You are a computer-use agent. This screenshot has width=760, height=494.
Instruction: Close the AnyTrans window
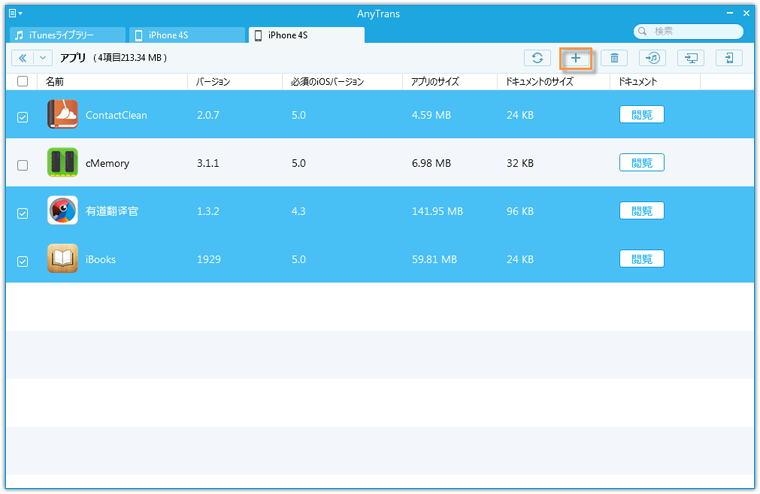746,13
